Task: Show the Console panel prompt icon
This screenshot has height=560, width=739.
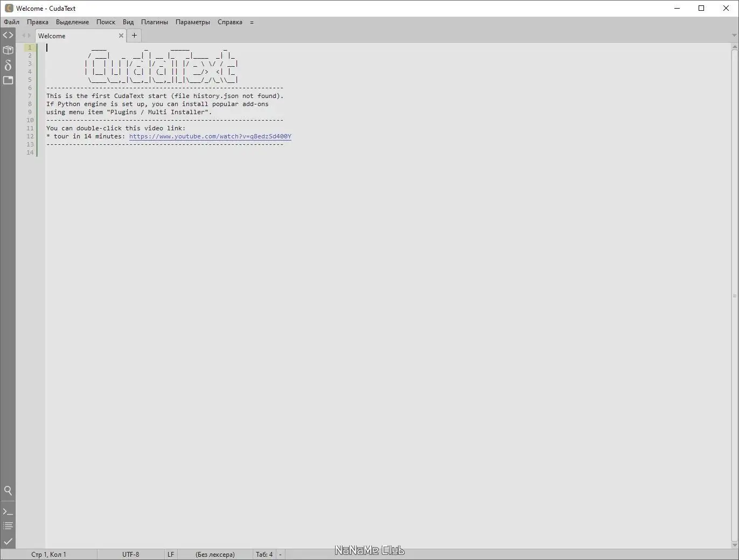Action: coord(8,511)
